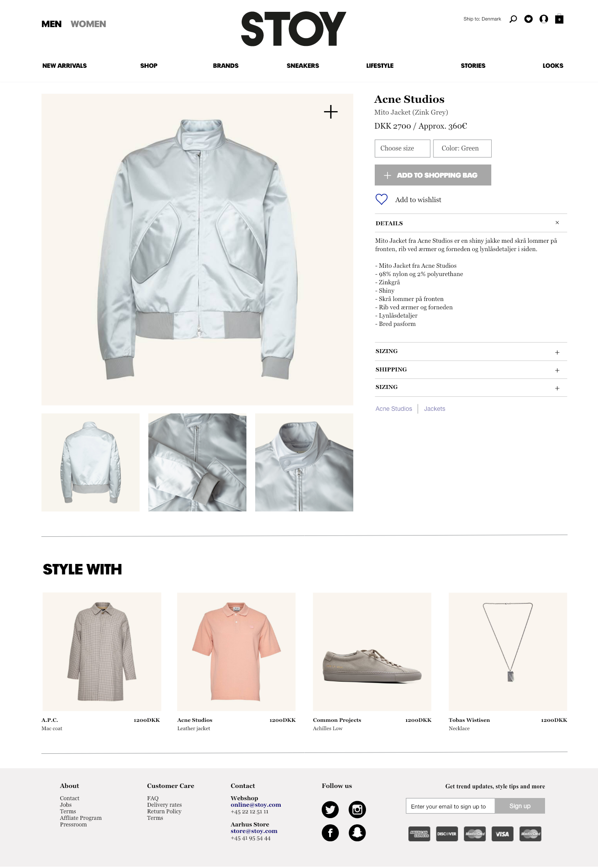Image resolution: width=598 pixels, height=868 pixels.
Task: Open the NEW ARRIVALS menu item
Action: click(64, 66)
